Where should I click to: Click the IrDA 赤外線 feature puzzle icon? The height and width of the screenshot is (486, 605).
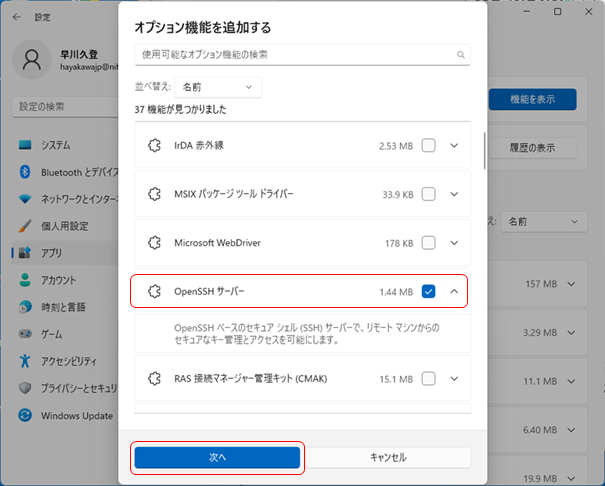pyautogui.click(x=155, y=145)
